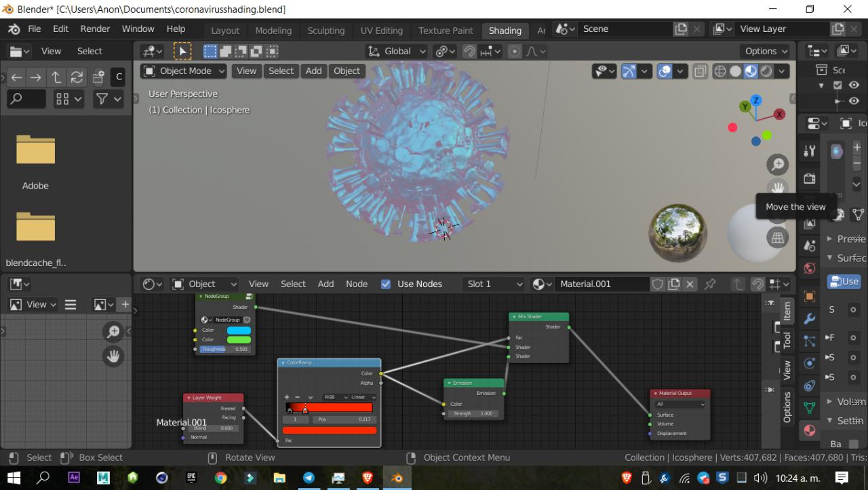Toggle orthographic grid view gizmo in viewport

click(x=777, y=238)
